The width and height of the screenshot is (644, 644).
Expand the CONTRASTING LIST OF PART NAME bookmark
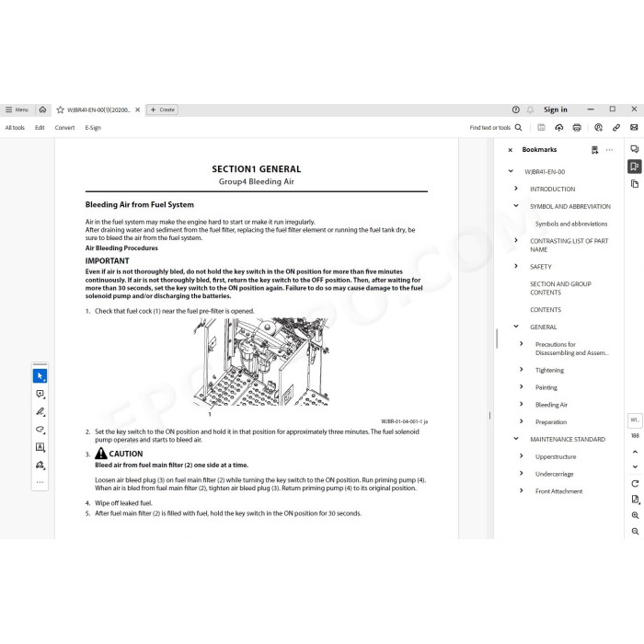pos(516,240)
